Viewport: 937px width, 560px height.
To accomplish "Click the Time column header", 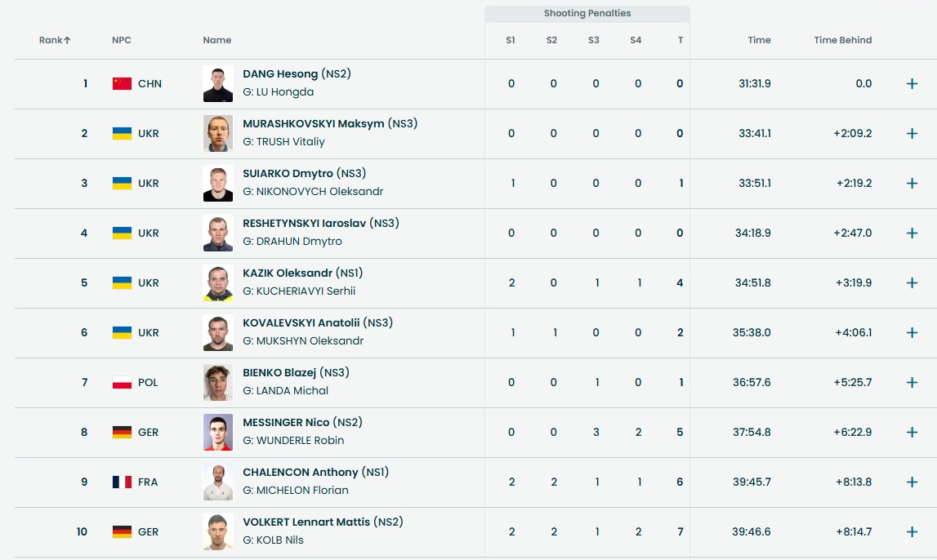I will tap(759, 40).
